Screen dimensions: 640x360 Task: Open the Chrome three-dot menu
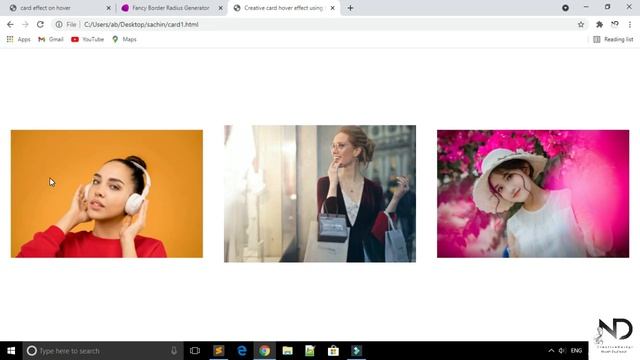[630, 24]
